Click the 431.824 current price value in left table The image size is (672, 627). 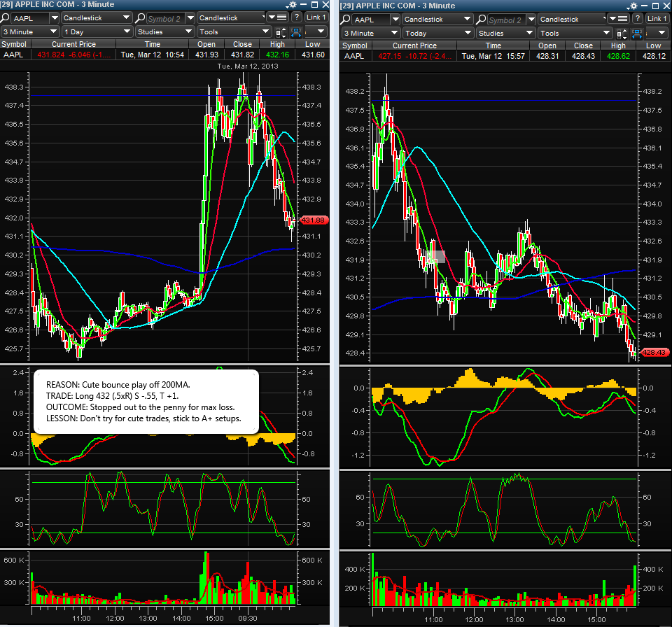50,55
